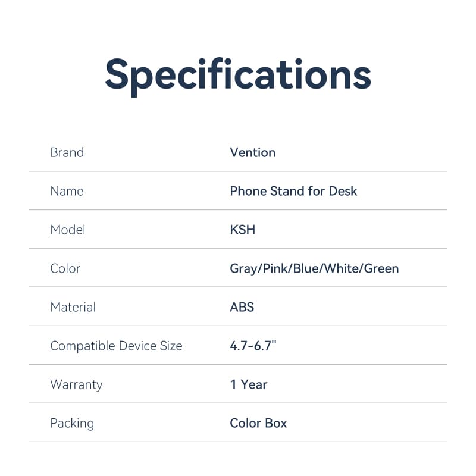Select the Model row label
476x476 pixels.
coord(68,230)
